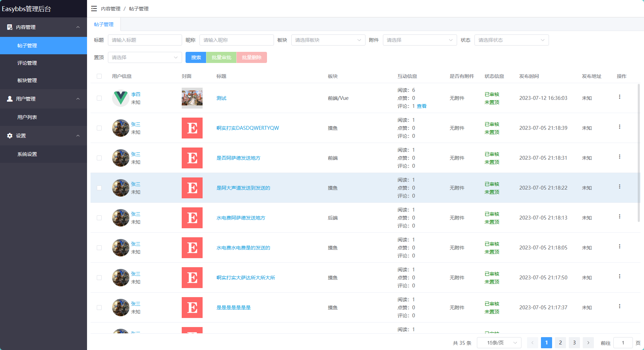Toggle select-all checkbox in table header
644x350 pixels.
[x=99, y=76]
